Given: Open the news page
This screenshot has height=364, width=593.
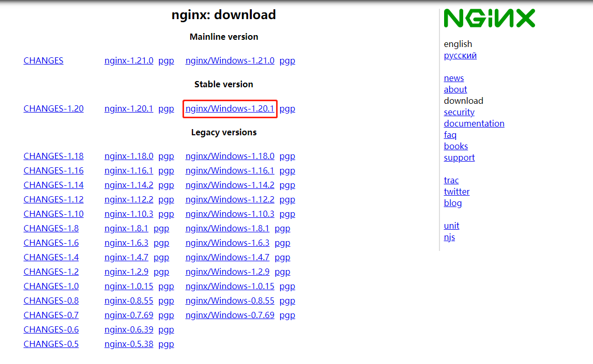Looking at the screenshot, I should (453, 78).
